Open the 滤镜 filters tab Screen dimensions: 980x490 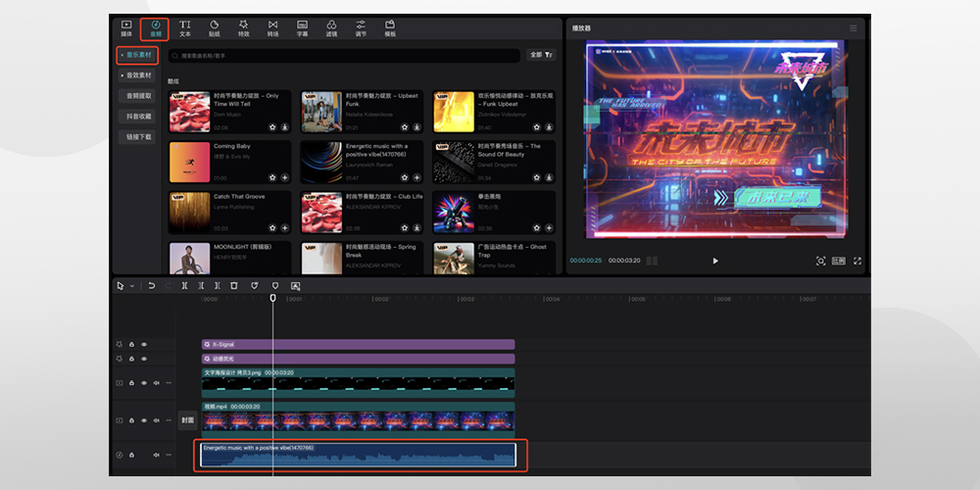331,28
